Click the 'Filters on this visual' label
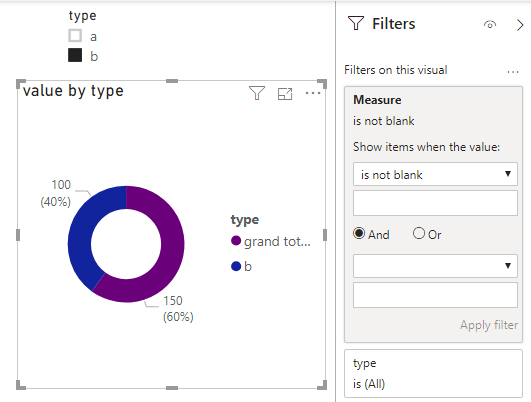 pyautogui.click(x=396, y=70)
